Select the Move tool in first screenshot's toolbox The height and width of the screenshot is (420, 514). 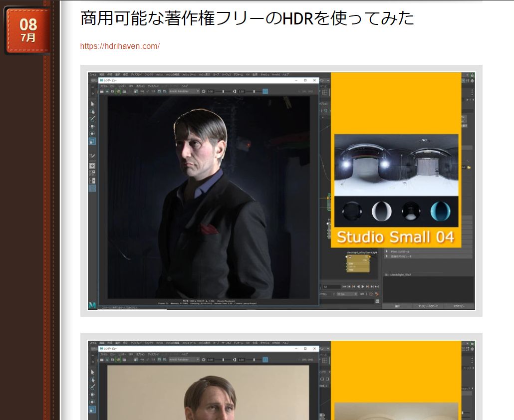(92, 126)
